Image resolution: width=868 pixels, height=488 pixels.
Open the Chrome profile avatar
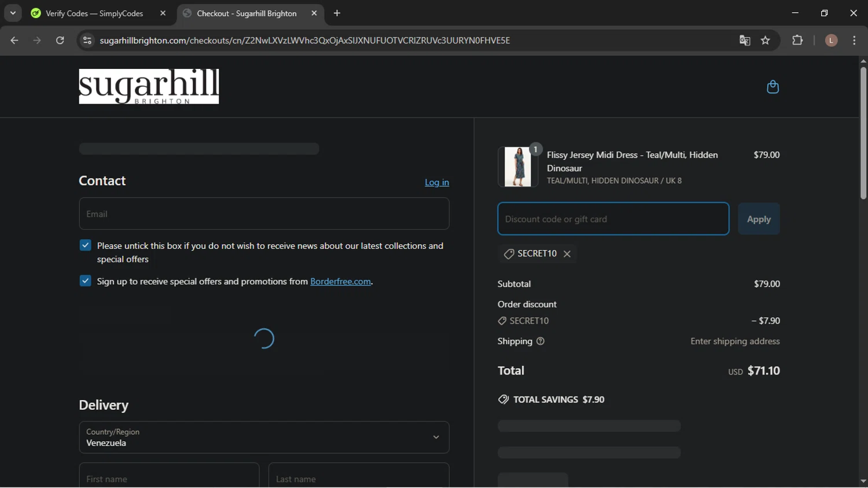[831, 41]
